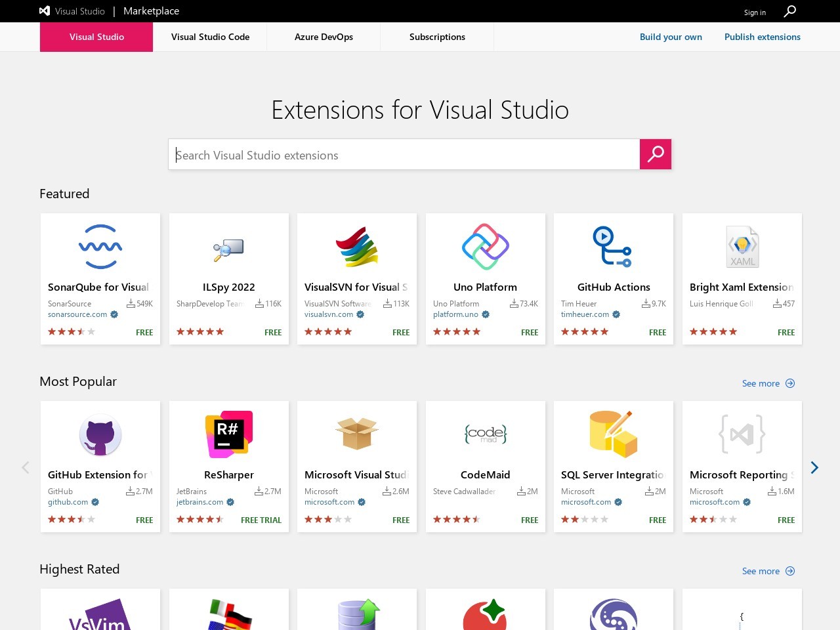Click the arrow icon beside Highest Rated See more

pyautogui.click(x=790, y=571)
